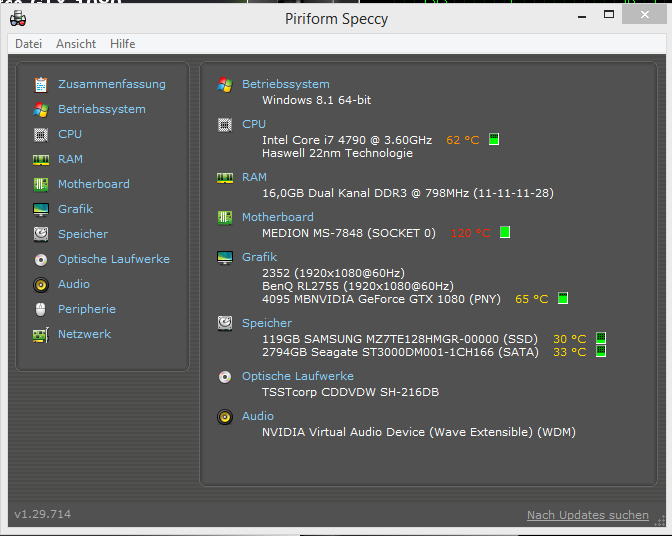The image size is (672, 536).
Task: Click the Grafik monitor icon in the summary panel
Action: 225,258
